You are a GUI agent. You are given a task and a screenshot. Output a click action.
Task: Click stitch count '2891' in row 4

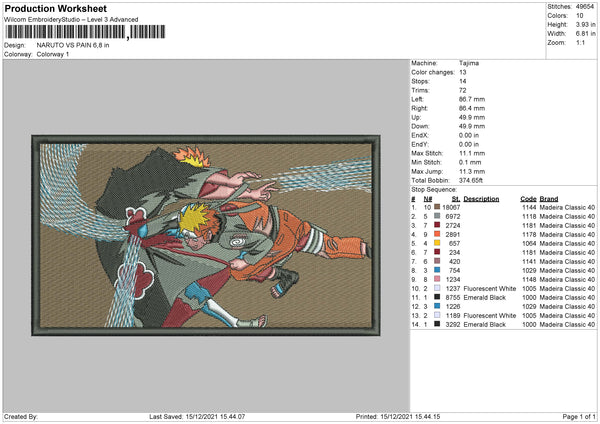click(453, 234)
